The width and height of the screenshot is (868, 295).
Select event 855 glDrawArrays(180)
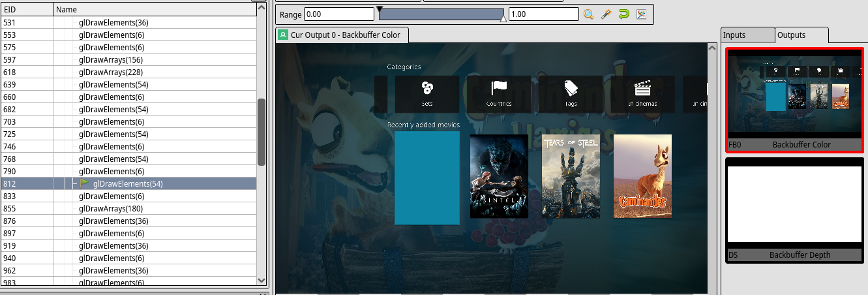(x=128, y=209)
